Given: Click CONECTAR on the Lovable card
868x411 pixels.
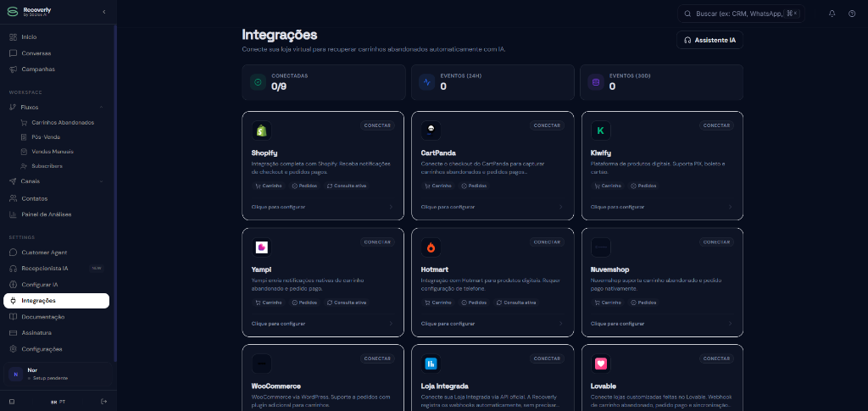Looking at the screenshot, I should click(x=717, y=359).
